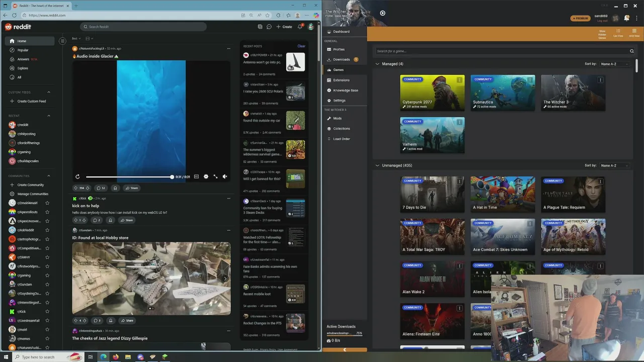Screen dimensions: 644x362
Task: Open Vortex notifications bell
Action: (x=627, y=18)
